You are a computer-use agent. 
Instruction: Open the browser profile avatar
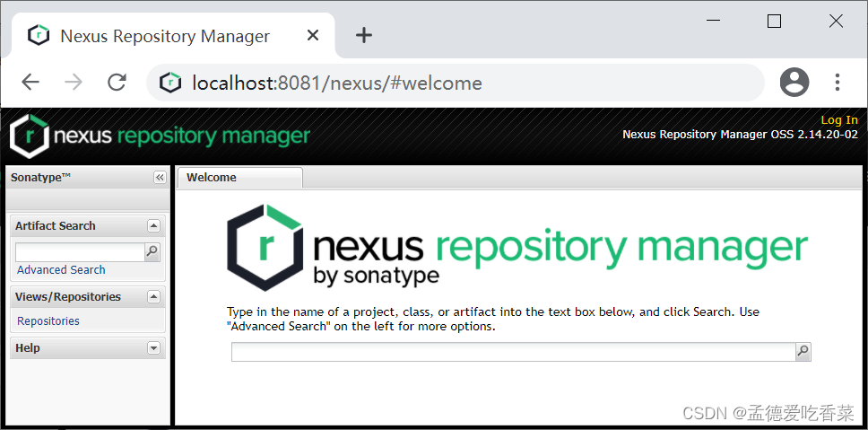coord(794,83)
